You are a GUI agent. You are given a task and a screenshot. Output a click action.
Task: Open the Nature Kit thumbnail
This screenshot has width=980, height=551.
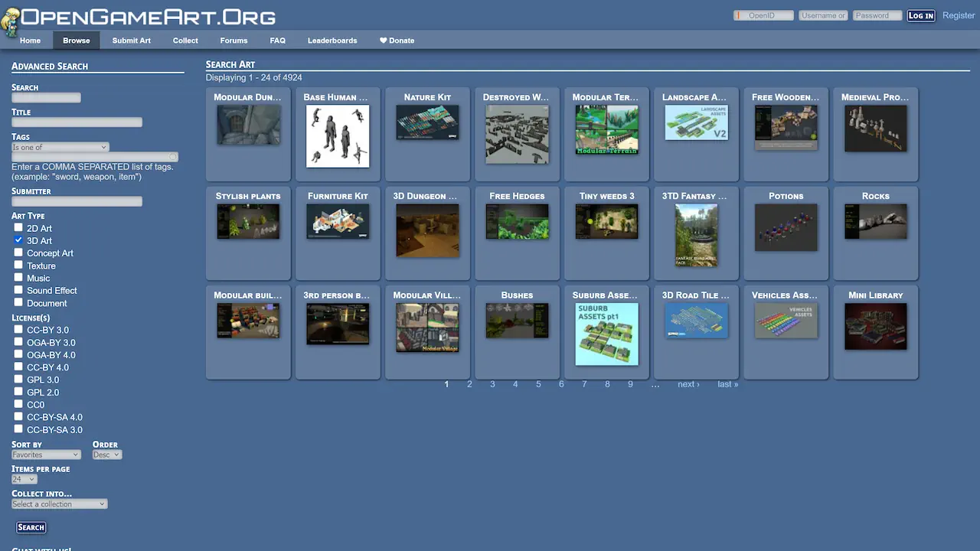(427, 122)
